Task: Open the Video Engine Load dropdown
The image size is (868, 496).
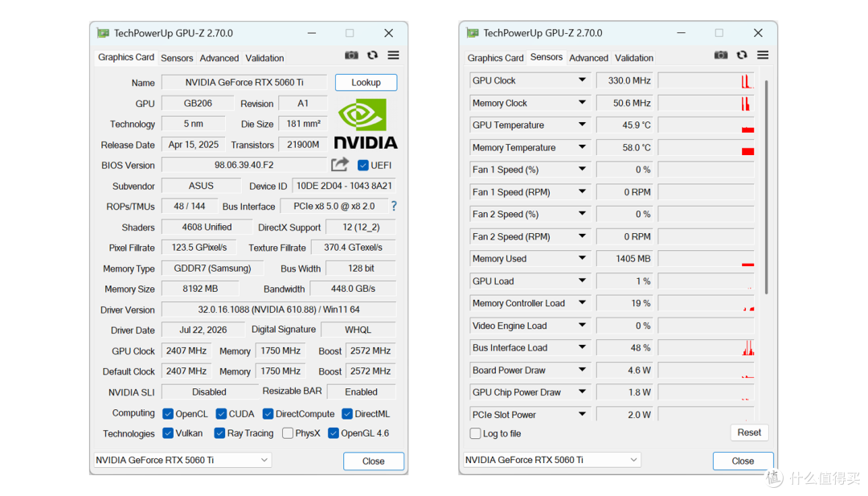Action: pos(582,326)
